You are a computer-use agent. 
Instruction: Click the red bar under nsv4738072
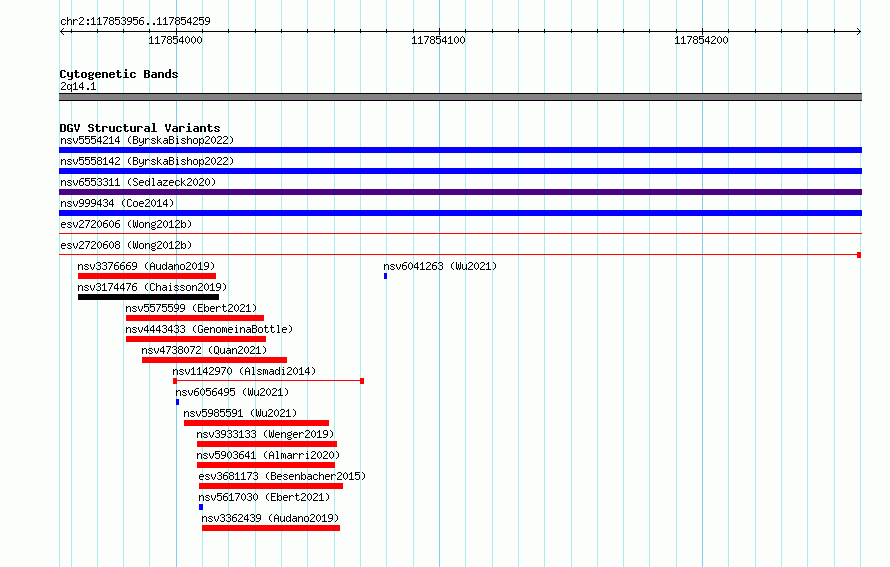[x=215, y=360]
